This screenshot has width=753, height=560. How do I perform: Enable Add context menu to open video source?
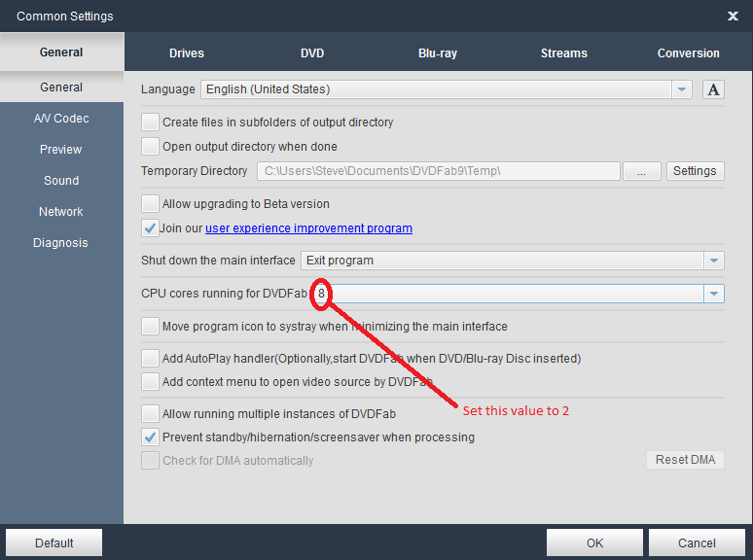click(150, 381)
